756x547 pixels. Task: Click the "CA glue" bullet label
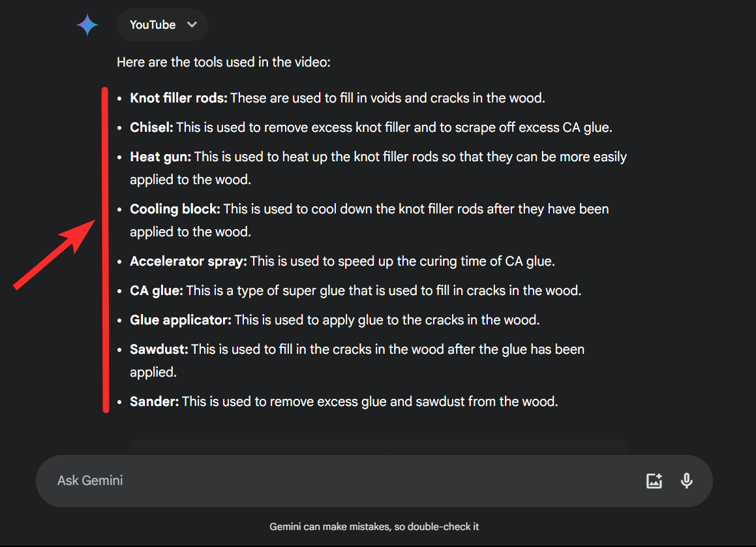[157, 290]
